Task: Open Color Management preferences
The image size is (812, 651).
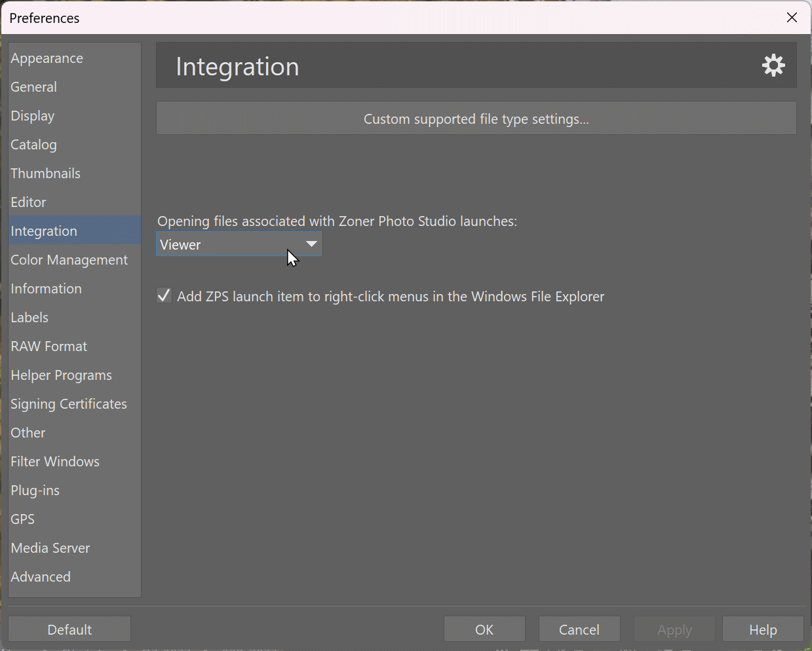Action: pos(69,259)
